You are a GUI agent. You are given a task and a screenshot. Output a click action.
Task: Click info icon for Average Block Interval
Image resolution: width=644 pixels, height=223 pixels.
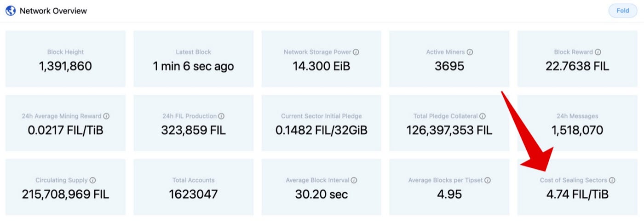(x=354, y=180)
